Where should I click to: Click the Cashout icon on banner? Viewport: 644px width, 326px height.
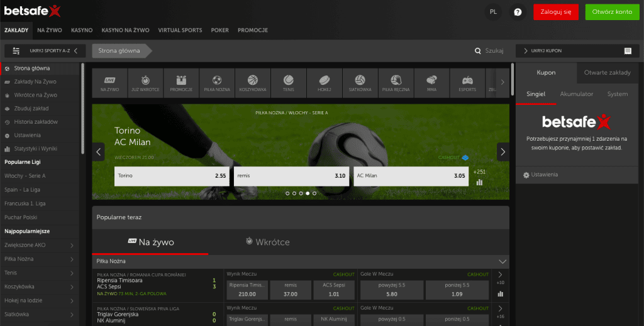465,158
